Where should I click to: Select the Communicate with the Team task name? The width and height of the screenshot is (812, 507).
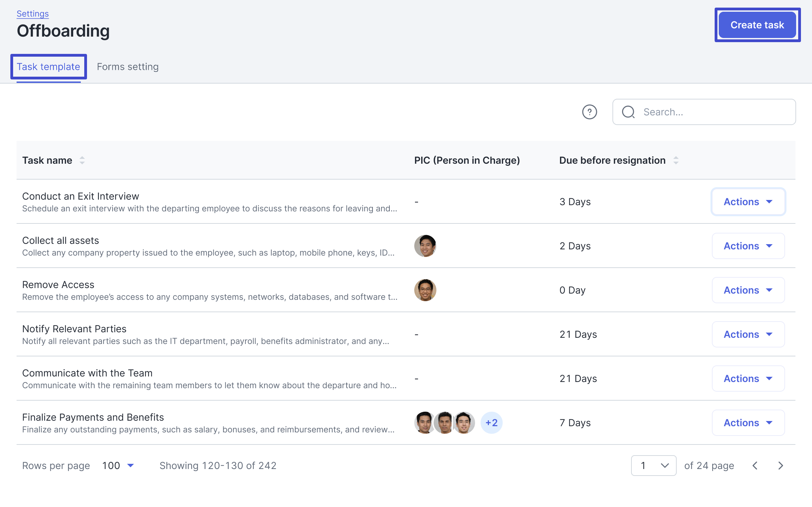tap(87, 373)
